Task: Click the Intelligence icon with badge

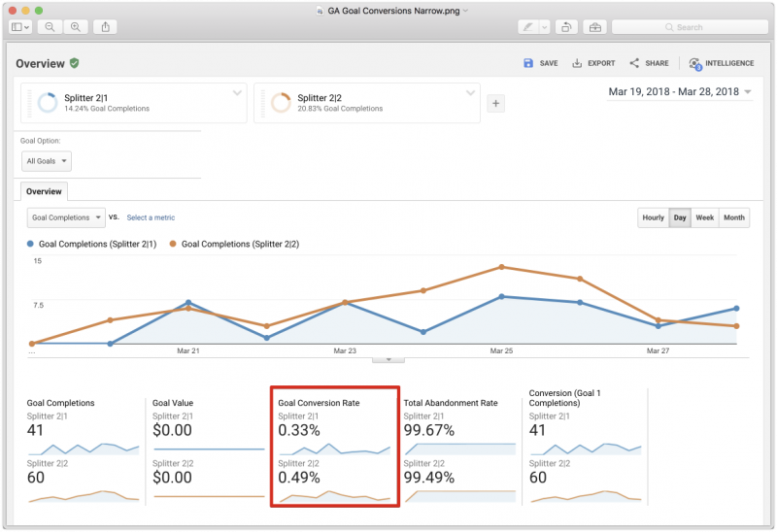Action: (695, 64)
